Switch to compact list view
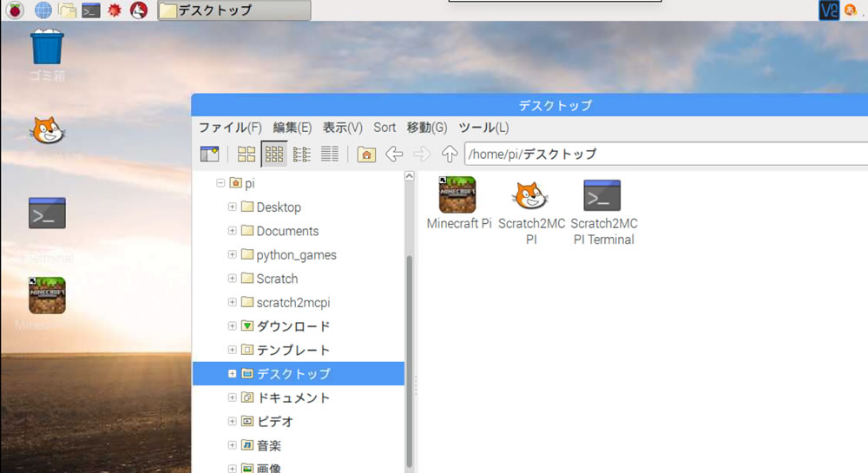 point(302,154)
